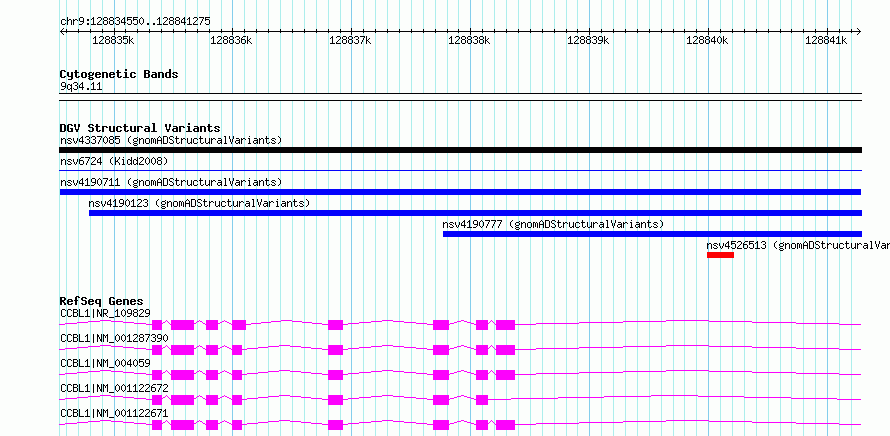Click the thin blue nsv6724 variant line
Image resolution: width=890 pixels, height=436 pixels.
460,170
